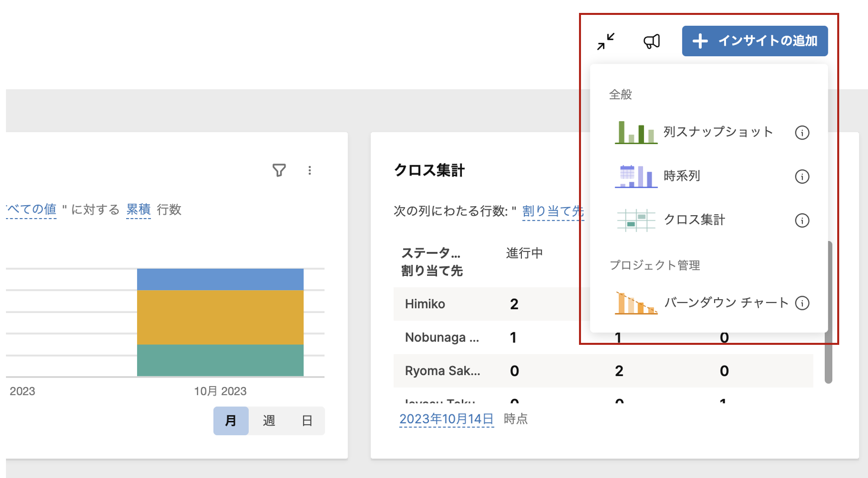
Task: Click the yellow segment of the stacked bar
Action: (x=220, y=317)
